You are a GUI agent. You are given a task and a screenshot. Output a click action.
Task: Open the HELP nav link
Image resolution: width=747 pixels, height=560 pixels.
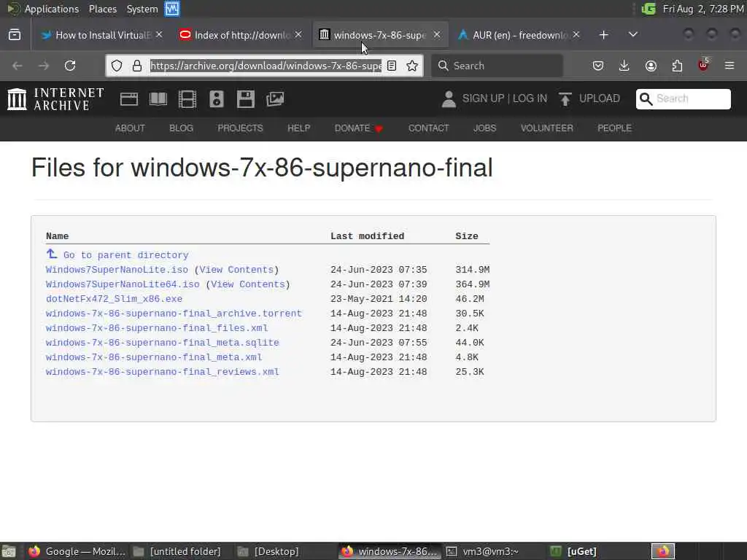298,128
